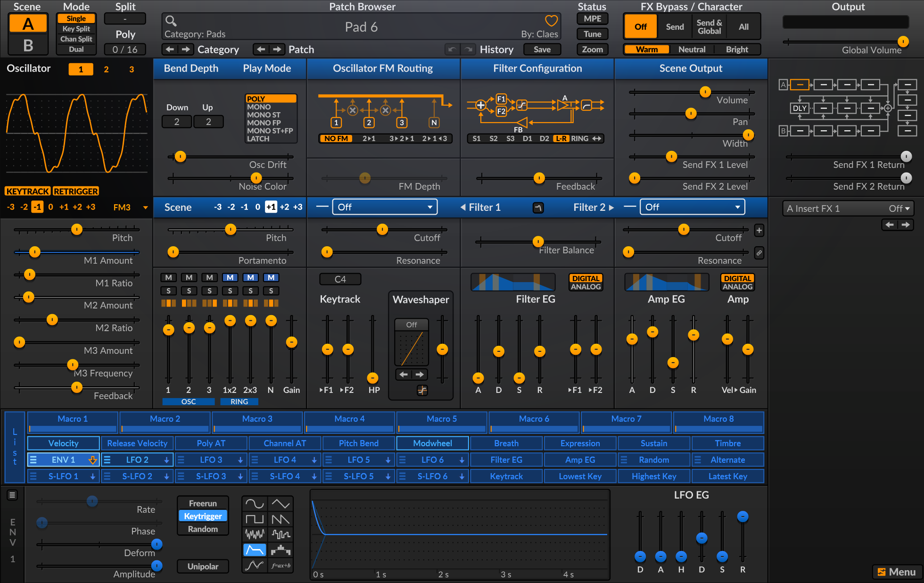Switch to Scene B
Image resolution: width=924 pixels, height=583 pixels.
[28, 45]
